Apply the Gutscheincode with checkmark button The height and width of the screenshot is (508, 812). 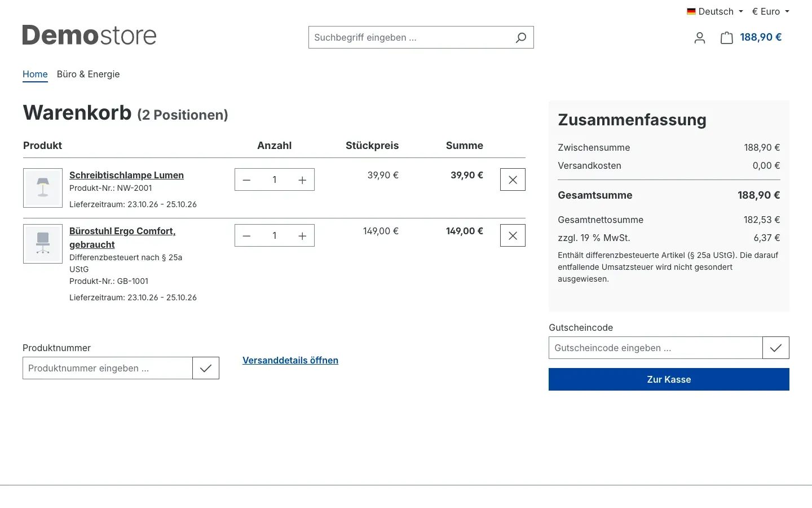coord(776,348)
